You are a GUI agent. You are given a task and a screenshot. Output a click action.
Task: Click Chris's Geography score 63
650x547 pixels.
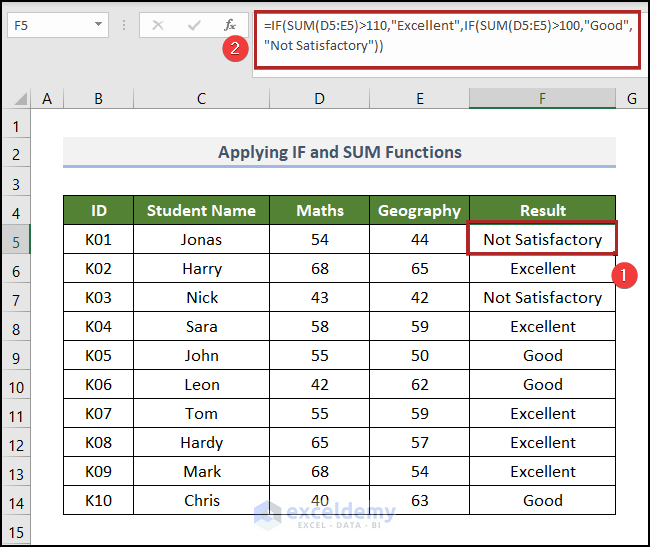click(420, 501)
